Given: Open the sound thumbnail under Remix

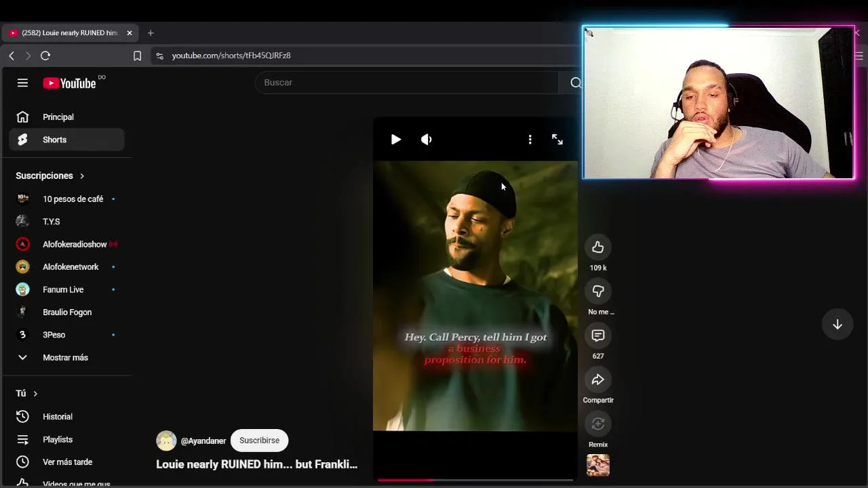Looking at the screenshot, I should pyautogui.click(x=598, y=466).
